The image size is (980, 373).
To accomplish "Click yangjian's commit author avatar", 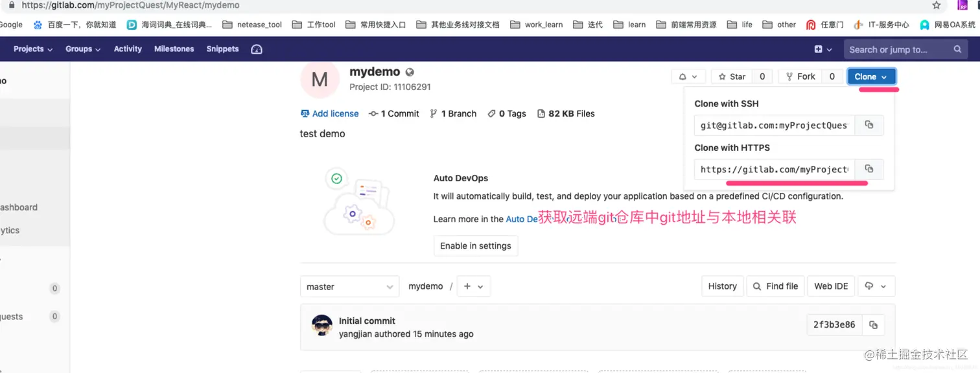I will pos(322,325).
